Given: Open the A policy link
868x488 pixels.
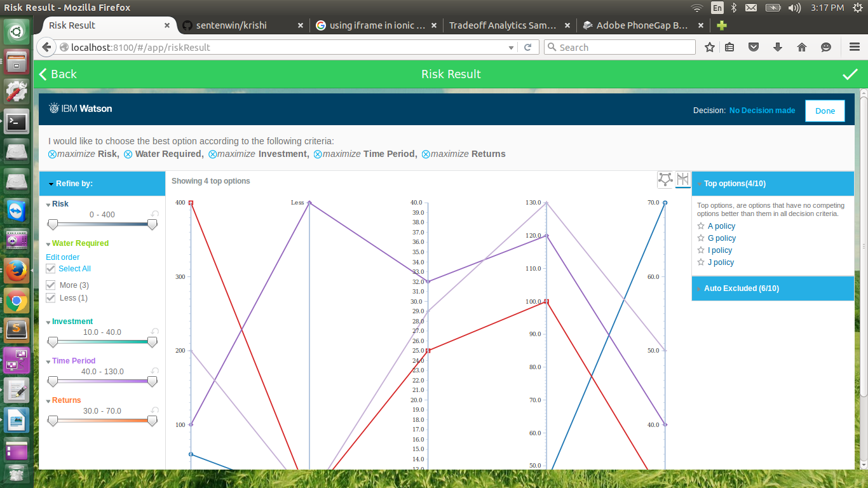Looking at the screenshot, I should (721, 226).
